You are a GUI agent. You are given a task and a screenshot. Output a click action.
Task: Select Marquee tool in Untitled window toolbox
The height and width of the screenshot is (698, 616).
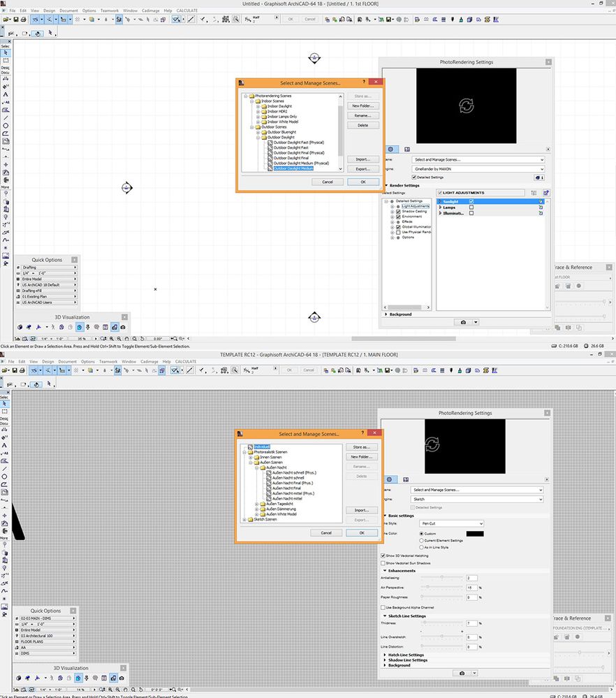click(6, 60)
